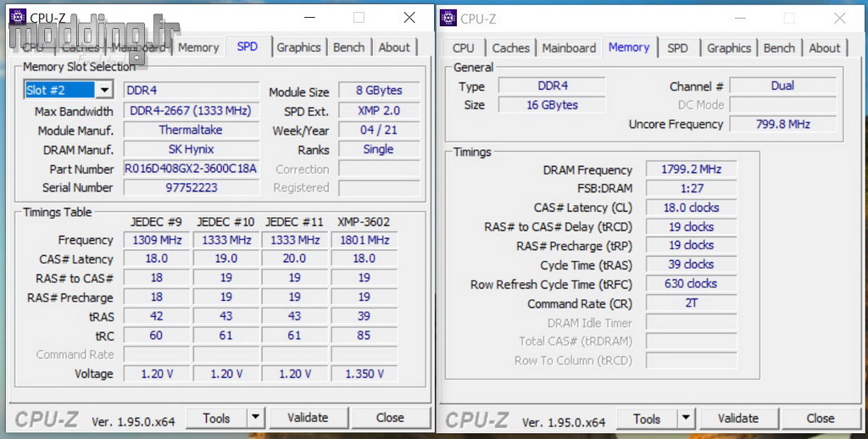868x439 pixels.
Task: Click the Type field DDR4 in the Memory tab
Action: (x=552, y=86)
